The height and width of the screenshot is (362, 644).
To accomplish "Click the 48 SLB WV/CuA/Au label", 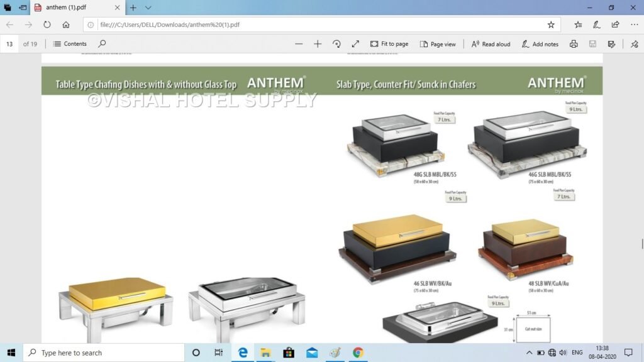I will point(548,283).
